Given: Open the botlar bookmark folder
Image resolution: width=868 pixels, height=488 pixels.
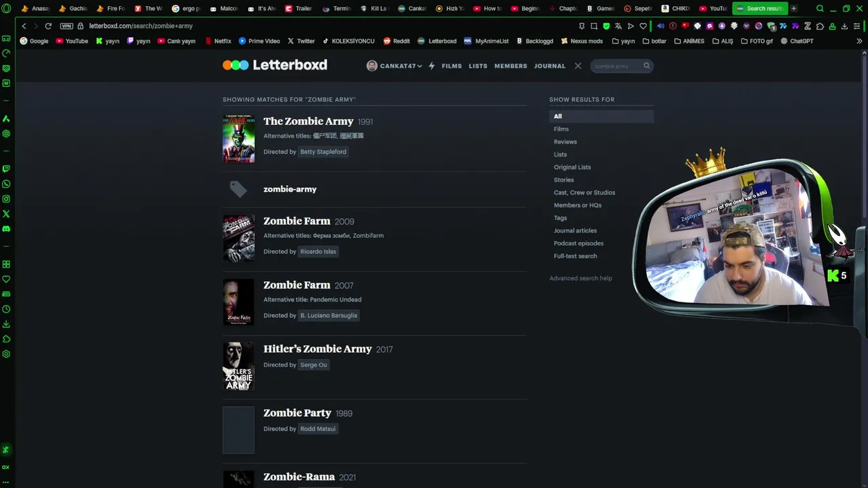Looking at the screenshot, I should tap(654, 41).
